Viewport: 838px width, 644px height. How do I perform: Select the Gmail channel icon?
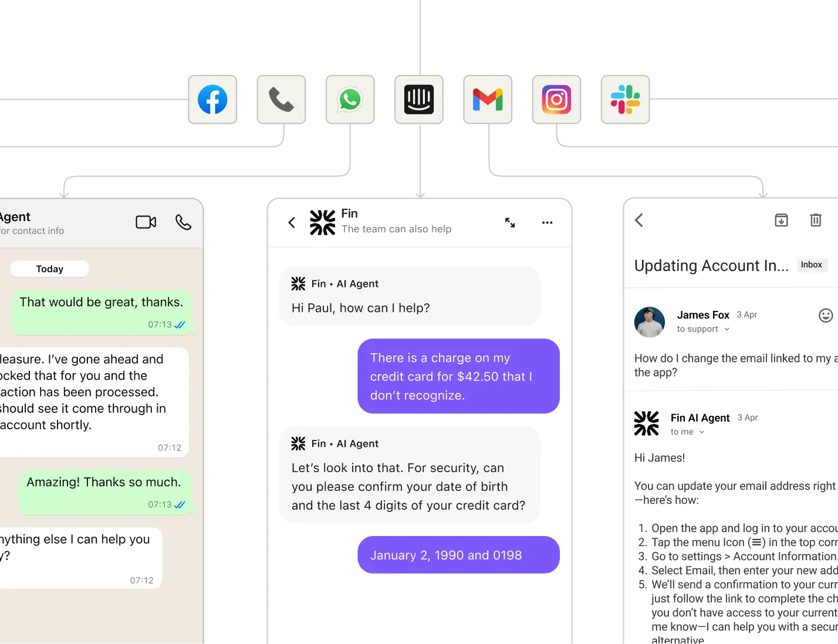[488, 100]
